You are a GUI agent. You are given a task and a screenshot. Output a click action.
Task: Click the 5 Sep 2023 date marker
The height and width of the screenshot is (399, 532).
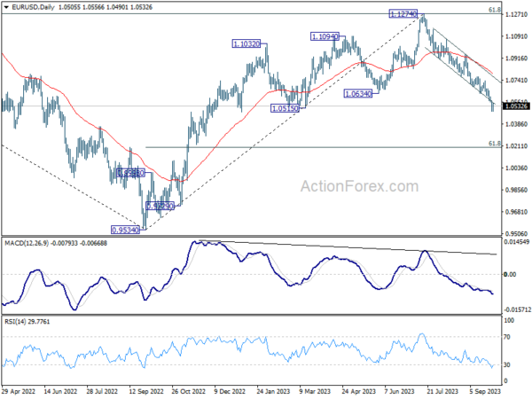point(485,391)
